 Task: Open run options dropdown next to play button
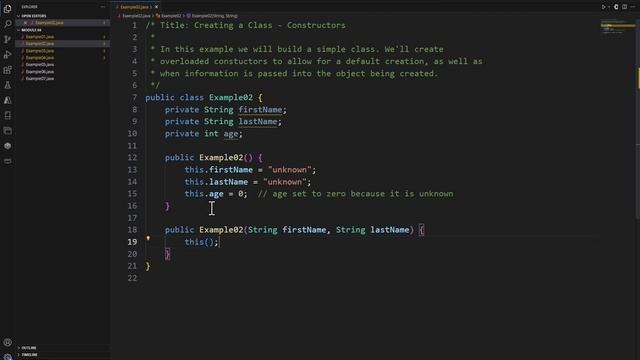609,7
